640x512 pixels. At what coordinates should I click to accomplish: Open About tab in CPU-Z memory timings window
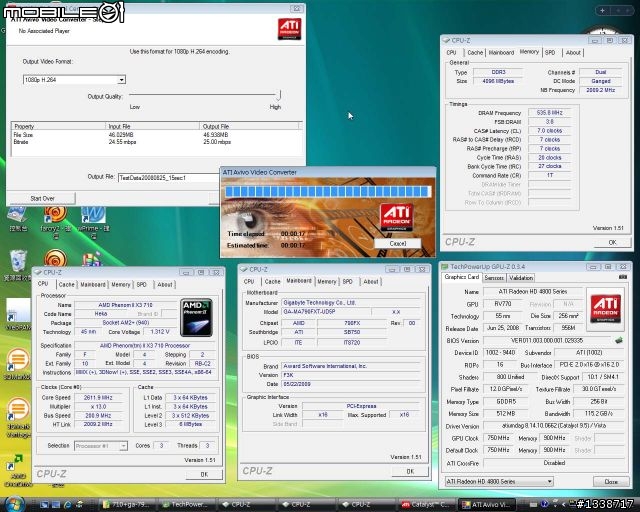[573, 52]
